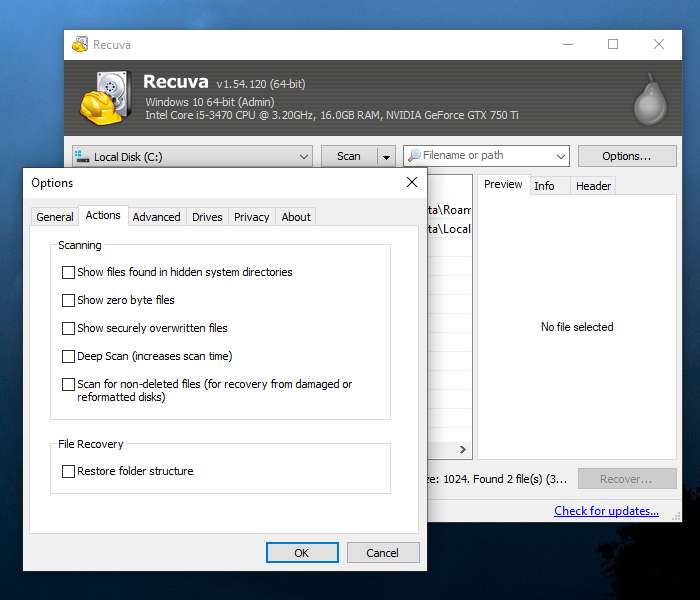700x600 pixels.
Task: Click the Recuva title bar app icon
Action: tap(80, 44)
